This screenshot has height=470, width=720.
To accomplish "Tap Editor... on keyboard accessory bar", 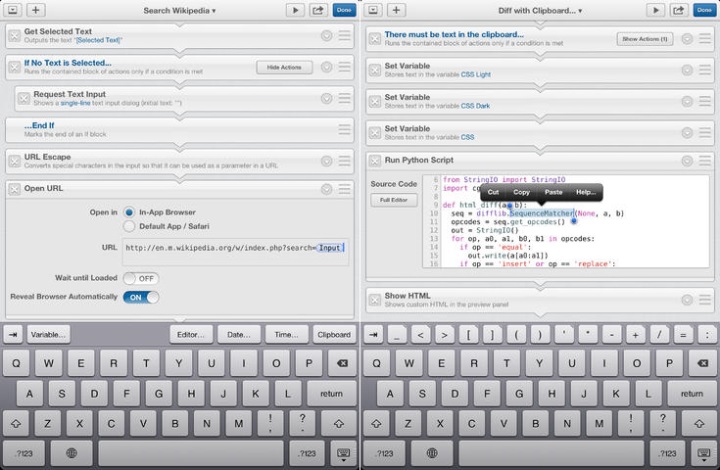I will 191,335.
